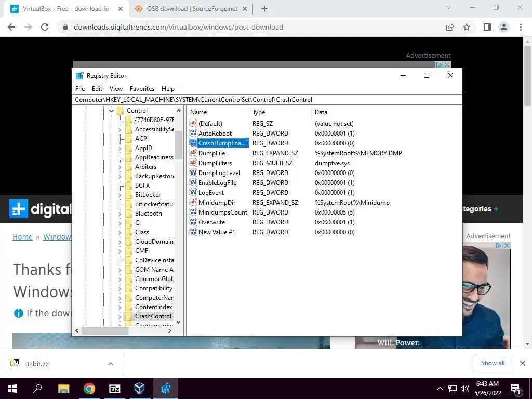Select the MinidumpsCount value icon

[193, 212]
